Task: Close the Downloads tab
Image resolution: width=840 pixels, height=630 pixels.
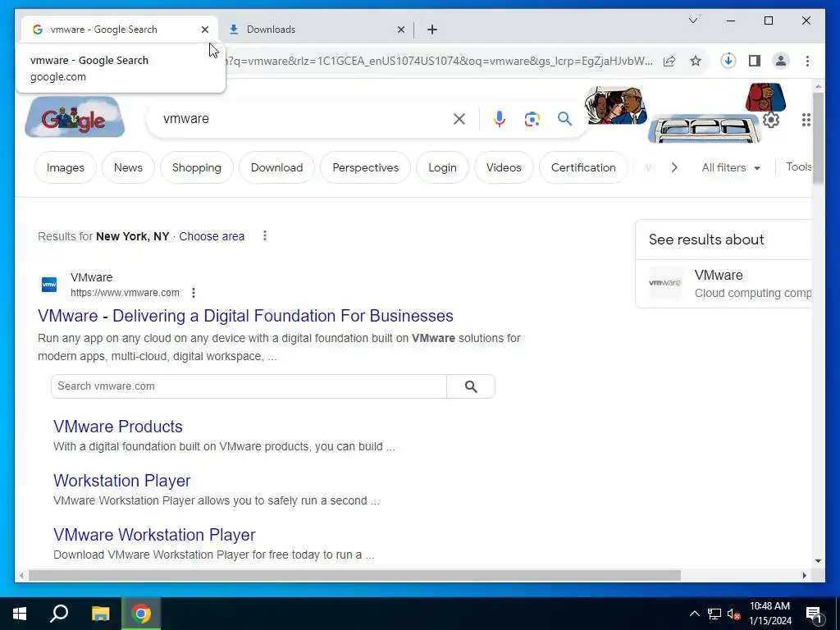Action: (x=400, y=30)
